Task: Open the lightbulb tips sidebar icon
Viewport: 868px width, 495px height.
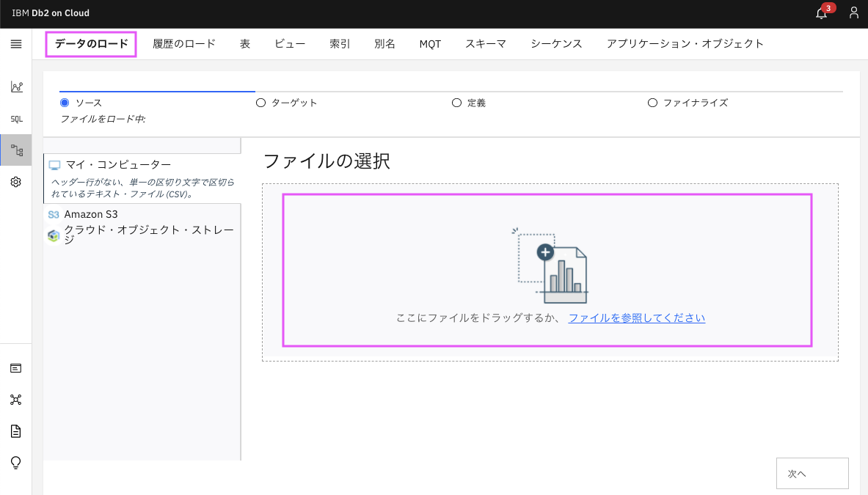Action: pos(16,463)
